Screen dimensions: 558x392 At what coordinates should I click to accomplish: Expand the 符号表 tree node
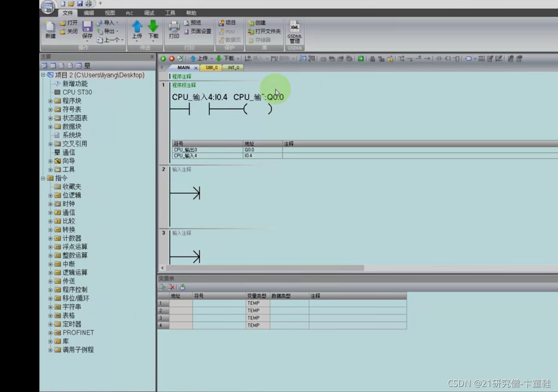(x=51, y=109)
